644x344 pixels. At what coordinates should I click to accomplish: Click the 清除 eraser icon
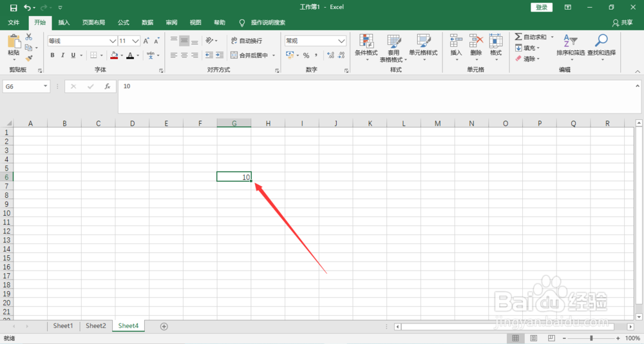pyautogui.click(x=518, y=59)
